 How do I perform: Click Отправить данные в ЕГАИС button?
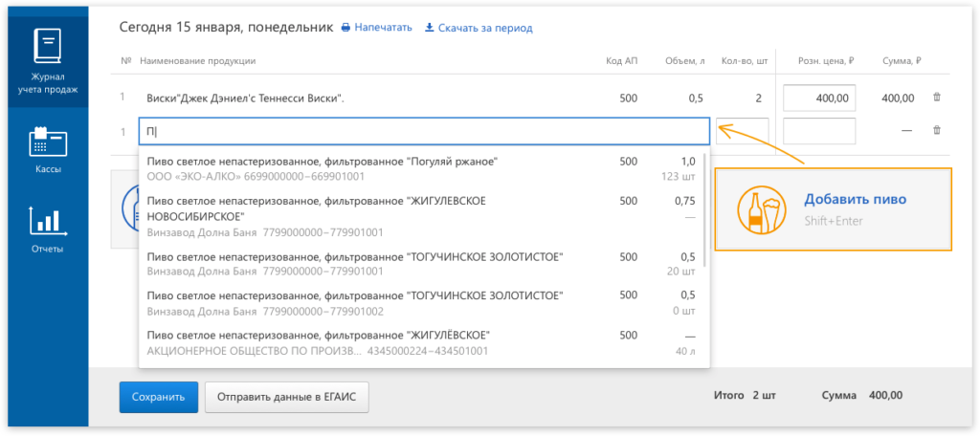(286, 397)
